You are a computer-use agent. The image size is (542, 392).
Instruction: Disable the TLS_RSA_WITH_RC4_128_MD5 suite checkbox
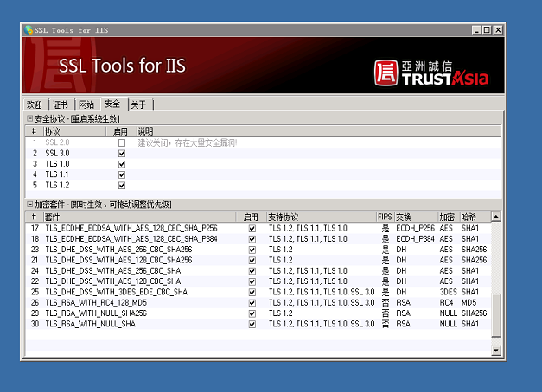click(x=252, y=303)
